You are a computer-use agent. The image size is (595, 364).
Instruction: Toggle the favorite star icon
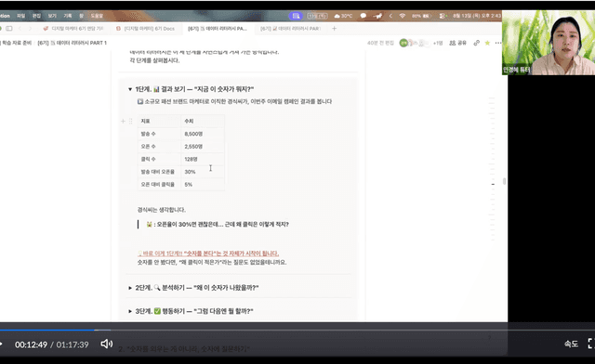[487, 43]
